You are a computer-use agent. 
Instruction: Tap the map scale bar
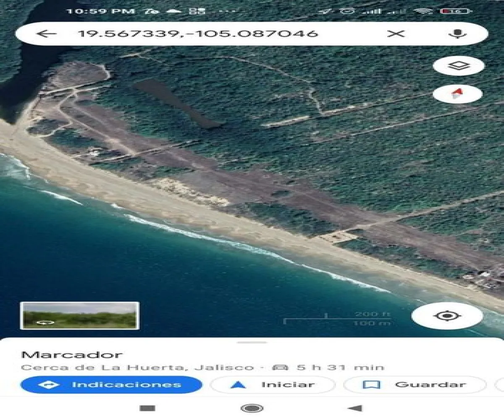pyautogui.click(x=337, y=319)
